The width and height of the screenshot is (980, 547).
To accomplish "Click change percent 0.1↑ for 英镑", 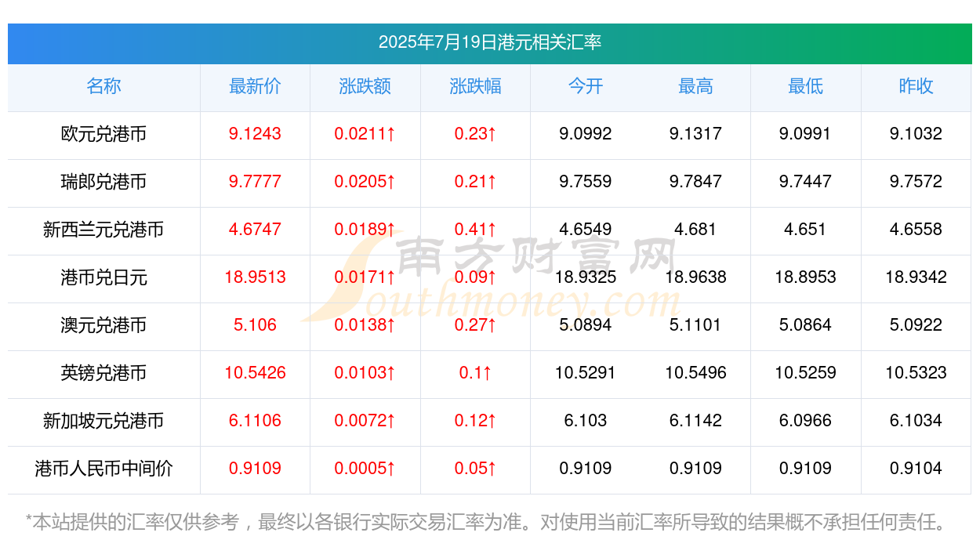I will 475,373.
